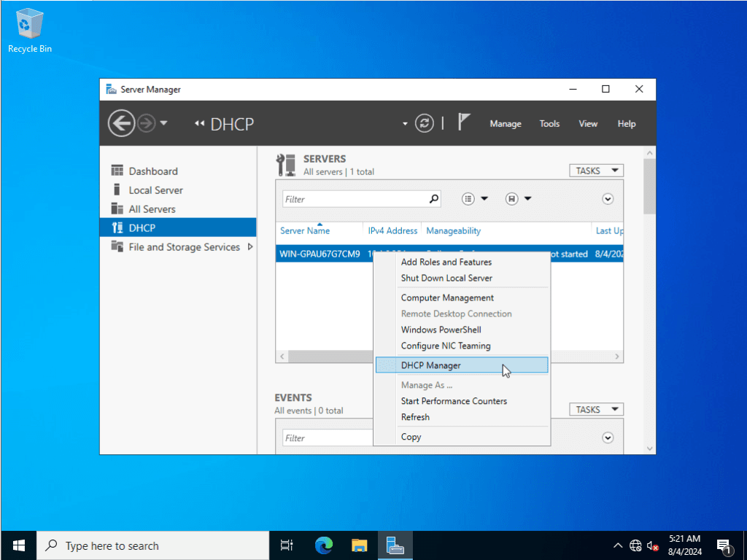Choose Windows PowerShell in context menu

point(441,330)
